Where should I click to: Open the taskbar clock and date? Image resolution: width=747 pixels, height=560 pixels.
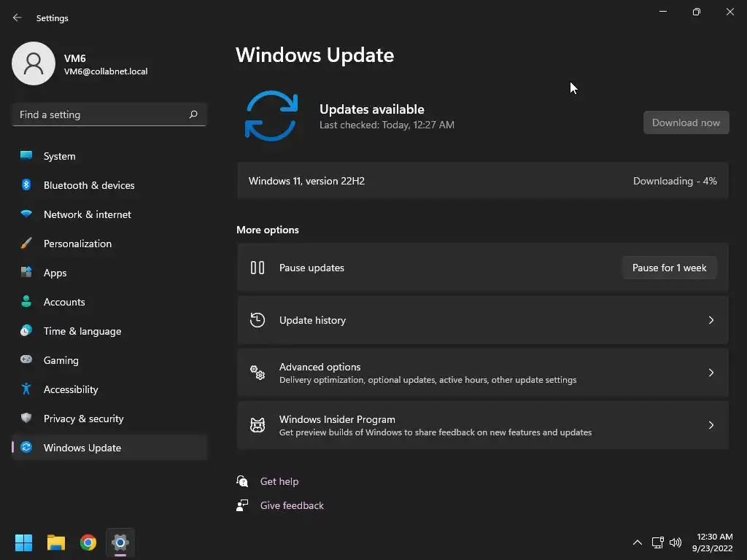pos(712,542)
